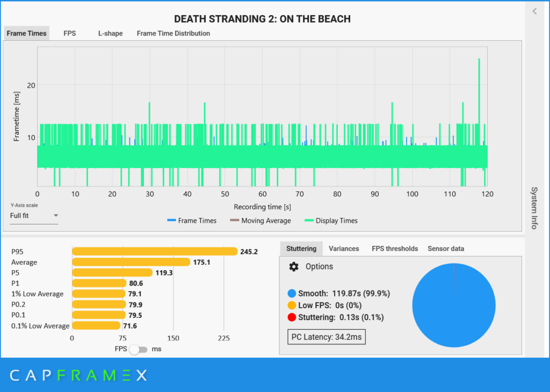Select the Frame Times tab
The width and height of the screenshot is (550, 392).
[26, 33]
